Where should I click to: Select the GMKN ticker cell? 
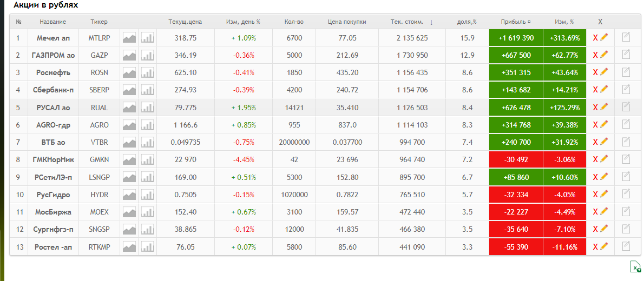tap(99, 159)
